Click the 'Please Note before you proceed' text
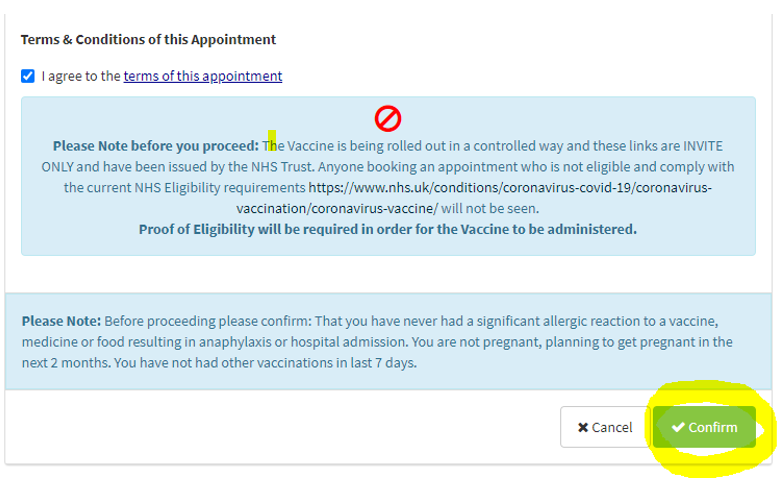The height and width of the screenshot is (479, 780). 156,146
